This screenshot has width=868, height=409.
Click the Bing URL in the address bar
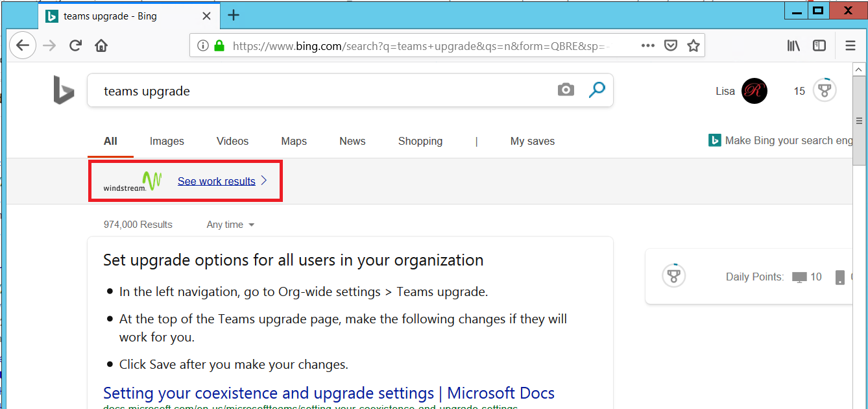pos(422,45)
